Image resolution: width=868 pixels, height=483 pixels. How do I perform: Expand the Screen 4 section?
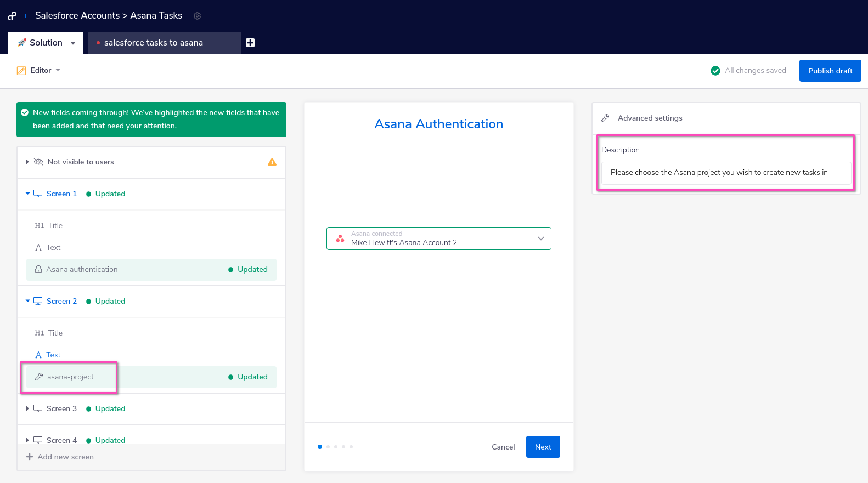click(x=27, y=440)
